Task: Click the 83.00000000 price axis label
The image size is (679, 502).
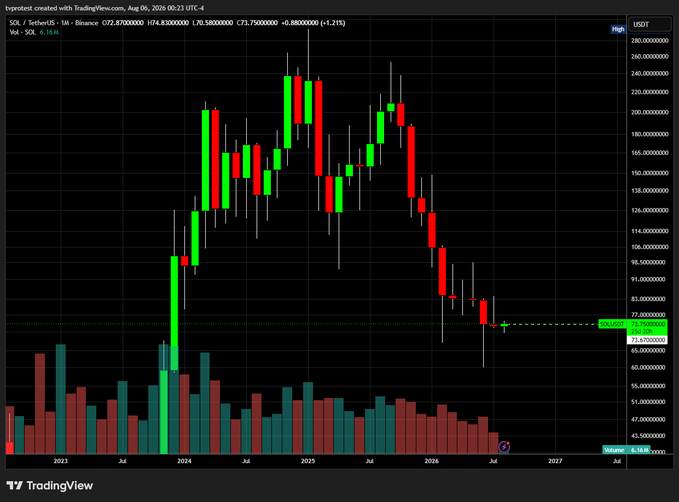Action: [648, 299]
